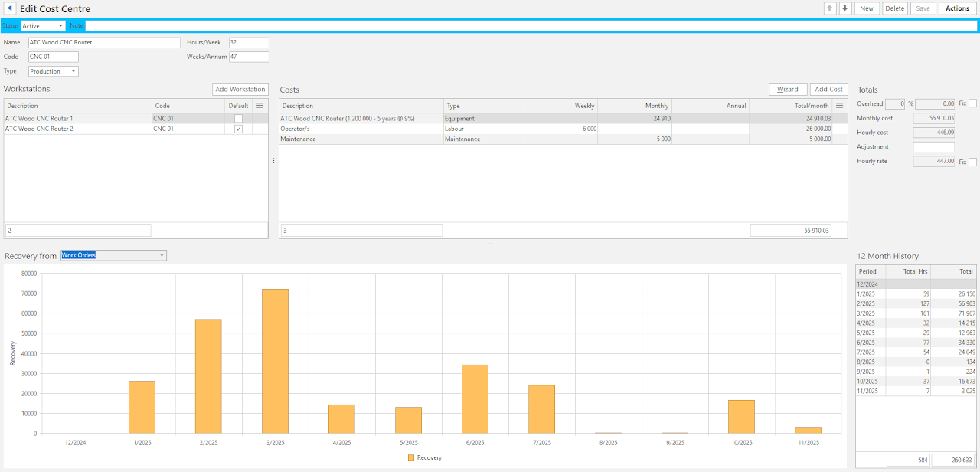Viewport: 980px width, 472px height.
Task: Click the Workstations Code column header
Action: click(188, 106)
